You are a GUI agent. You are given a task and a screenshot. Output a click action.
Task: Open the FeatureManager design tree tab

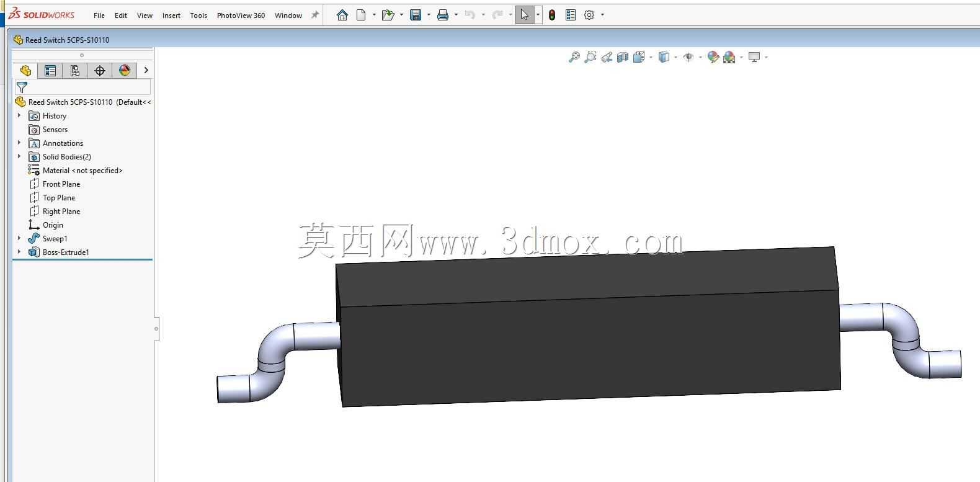click(x=25, y=71)
